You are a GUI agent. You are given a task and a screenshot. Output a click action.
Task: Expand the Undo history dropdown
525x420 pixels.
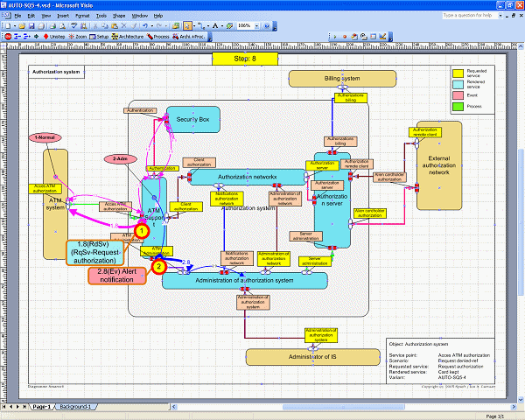(152, 26)
